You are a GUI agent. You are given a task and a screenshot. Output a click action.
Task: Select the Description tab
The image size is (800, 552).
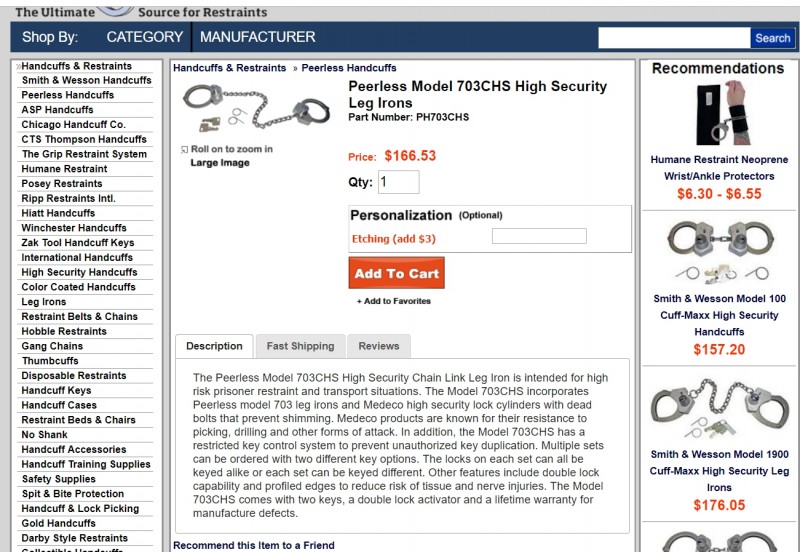point(214,346)
